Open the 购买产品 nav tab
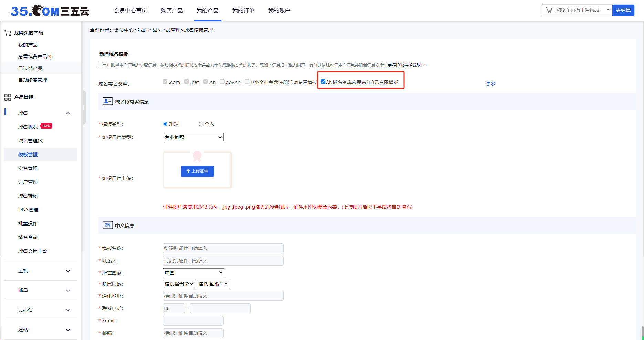This screenshot has width=644, height=340. (x=172, y=11)
